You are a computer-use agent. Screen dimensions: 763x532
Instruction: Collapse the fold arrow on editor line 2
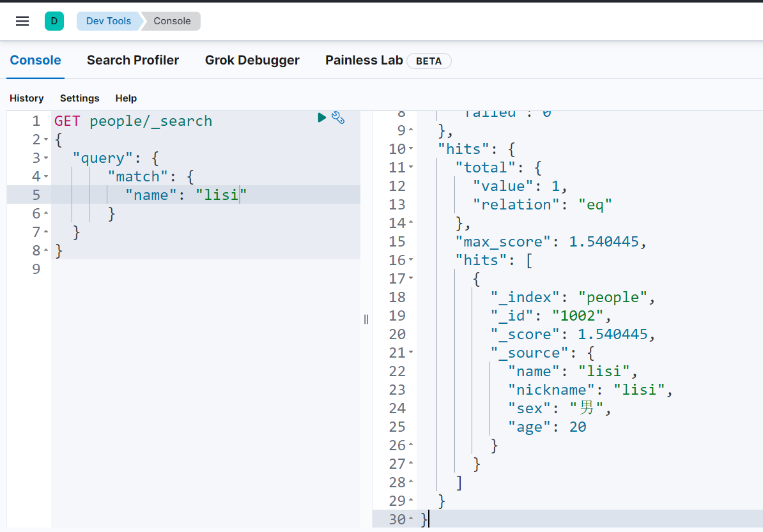coord(46,140)
